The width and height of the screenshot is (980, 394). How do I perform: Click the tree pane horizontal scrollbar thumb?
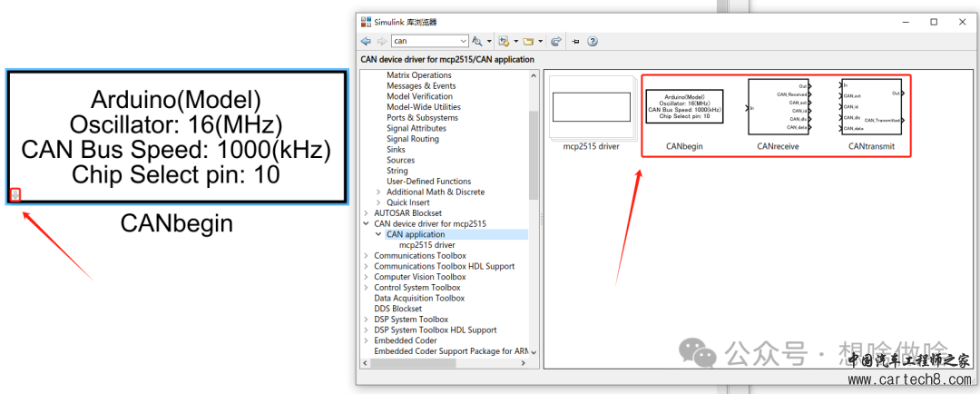pyautogui.click(x=415, y=363)
